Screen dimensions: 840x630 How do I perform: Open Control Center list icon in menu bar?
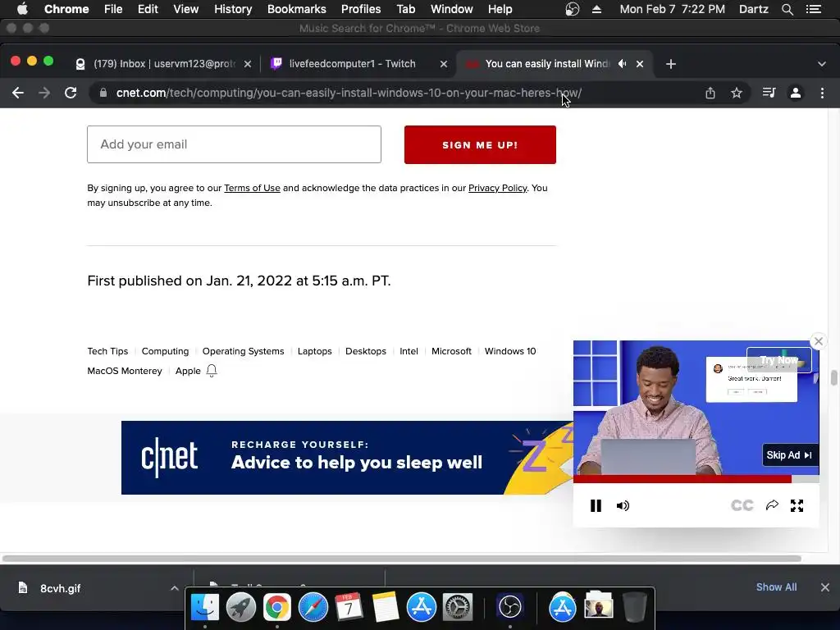tap(814, 9)
